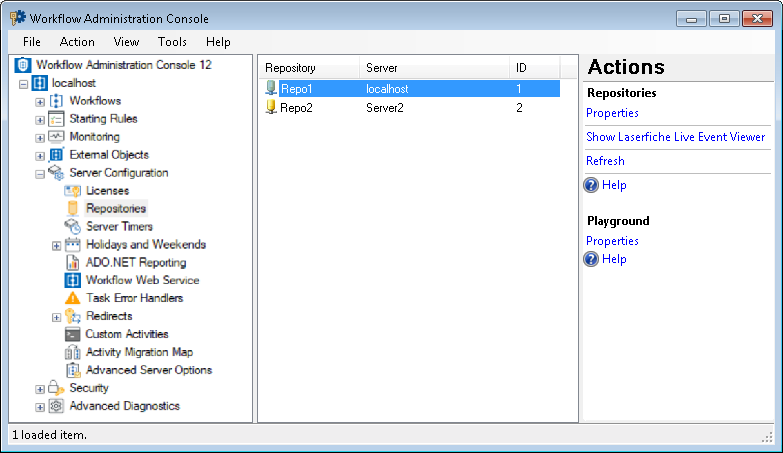
Task: Expand the Holidays and Weekends node
Action: point(57,245)
